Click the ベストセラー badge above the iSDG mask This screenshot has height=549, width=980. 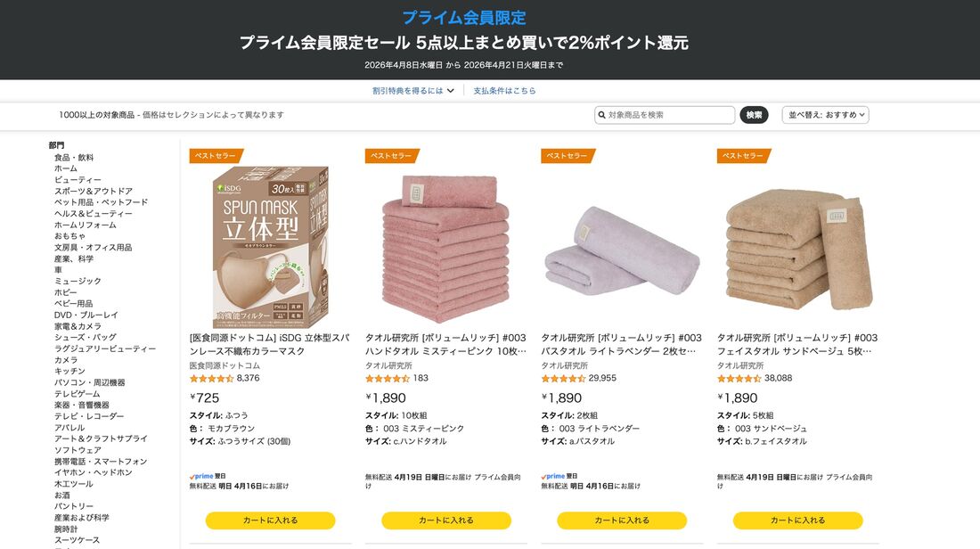pyautogui.click(x=214, y=155)
